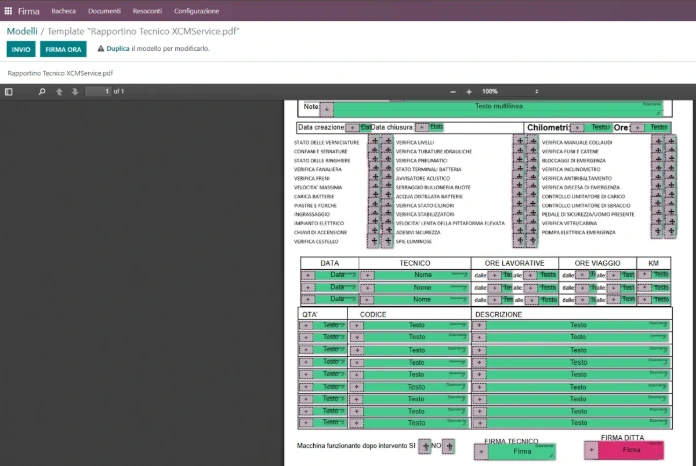Go to previous page arrow
Screen dimensions: 696x466
pos(59,91)
